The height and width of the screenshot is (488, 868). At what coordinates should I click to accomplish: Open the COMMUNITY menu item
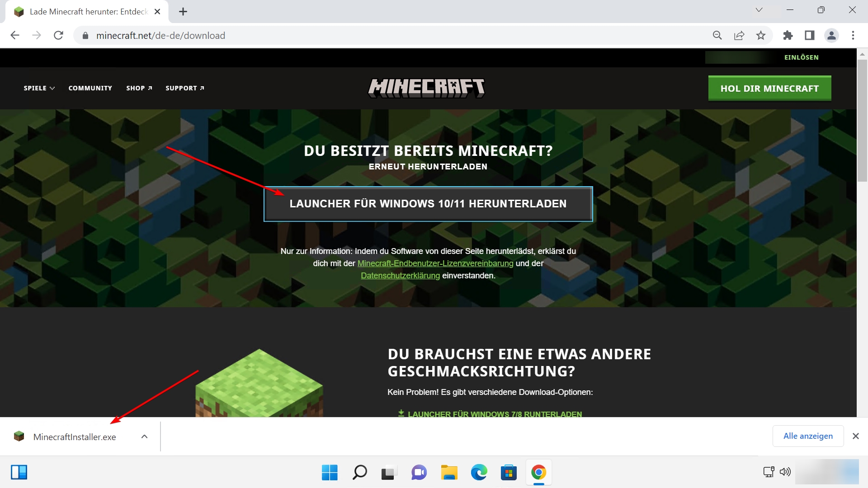[x=90, y=88]
